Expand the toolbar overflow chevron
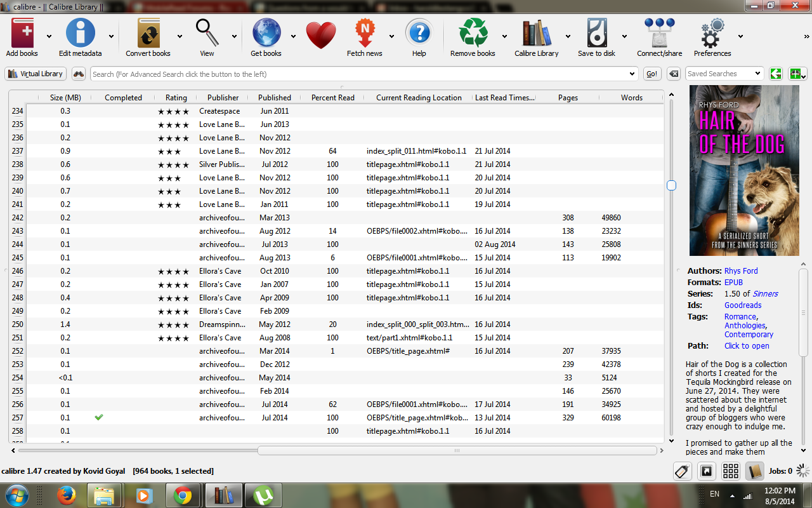Image resolution: width=812 pixels, height=508 pixels. [807, 36]
